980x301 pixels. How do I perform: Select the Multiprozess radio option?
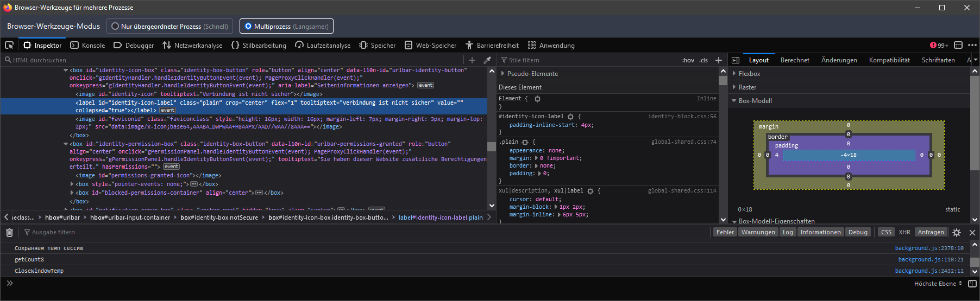click(248, 26)
